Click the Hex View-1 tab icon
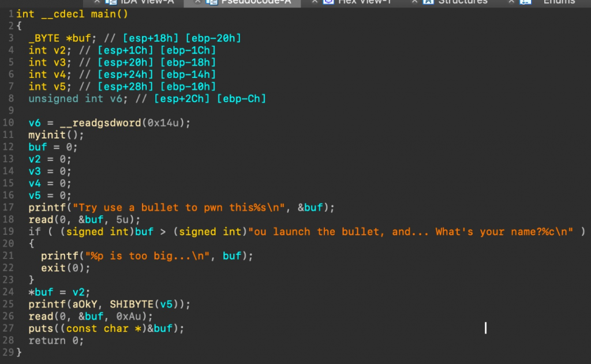Image resolution: width=591 pixels, height=364 pixels. point(328,2)
